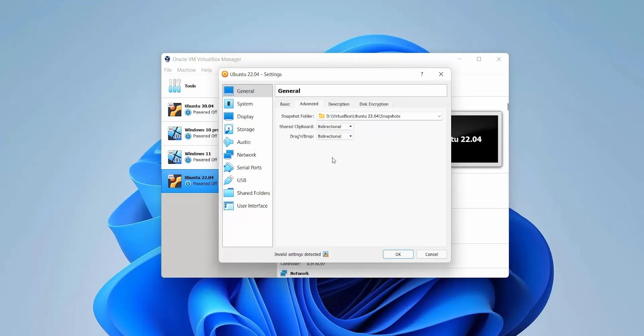This screenshot has width=644, height=336.
Task: Click the invalid settings warning icon
Action: (x=326, y=254)
